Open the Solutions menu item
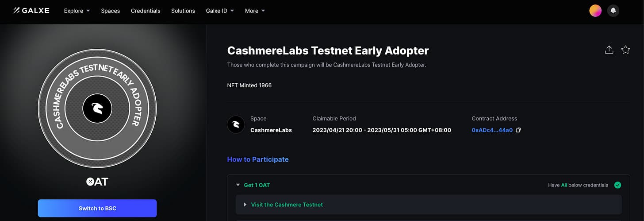 183,11
